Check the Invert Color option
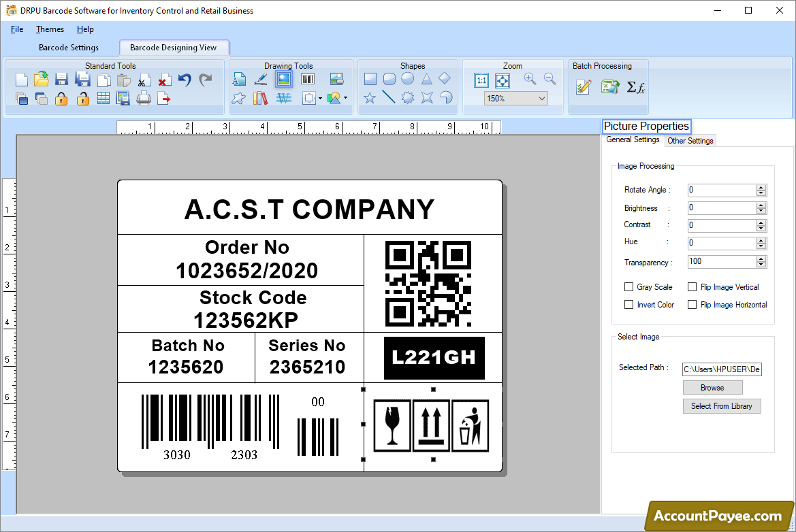 tap(628, 305)
